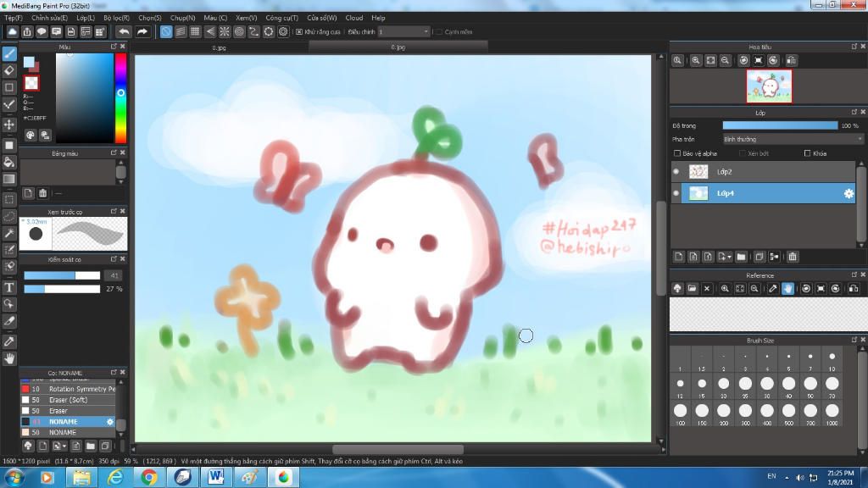
Task: Select the Gradient tool
Action: click(x=9, y=179)
